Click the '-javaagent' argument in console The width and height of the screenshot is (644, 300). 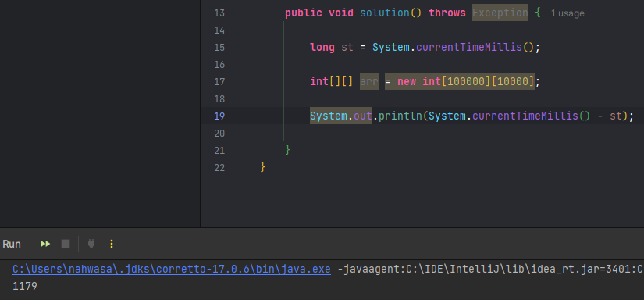(x=368, y=270)
